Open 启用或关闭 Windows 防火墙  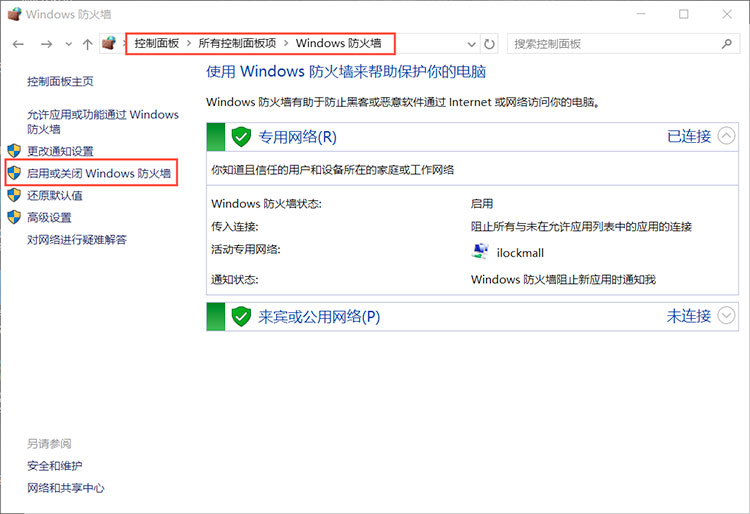pos(99,173)
